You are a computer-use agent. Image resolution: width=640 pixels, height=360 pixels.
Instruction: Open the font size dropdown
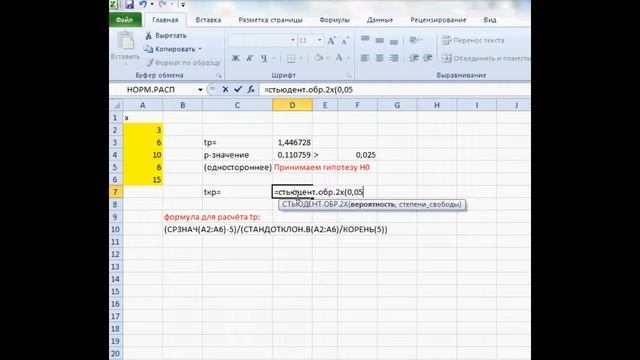tap(320, 40)
